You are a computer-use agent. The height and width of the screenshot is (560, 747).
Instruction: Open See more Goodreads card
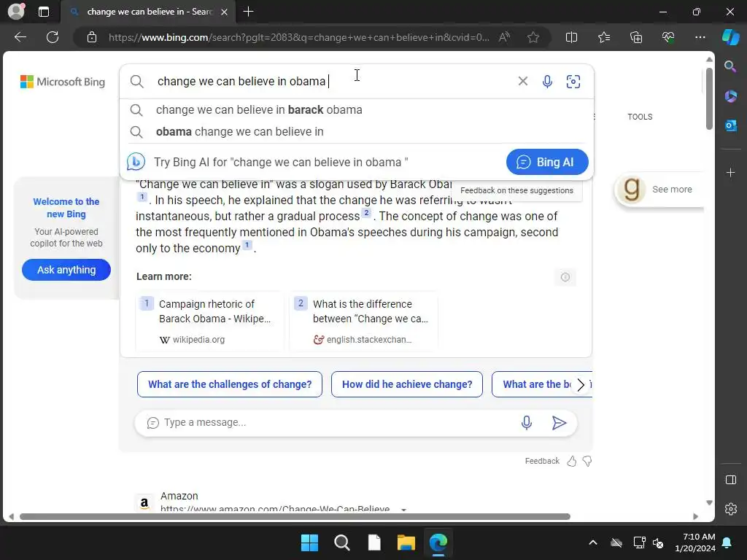659,190
